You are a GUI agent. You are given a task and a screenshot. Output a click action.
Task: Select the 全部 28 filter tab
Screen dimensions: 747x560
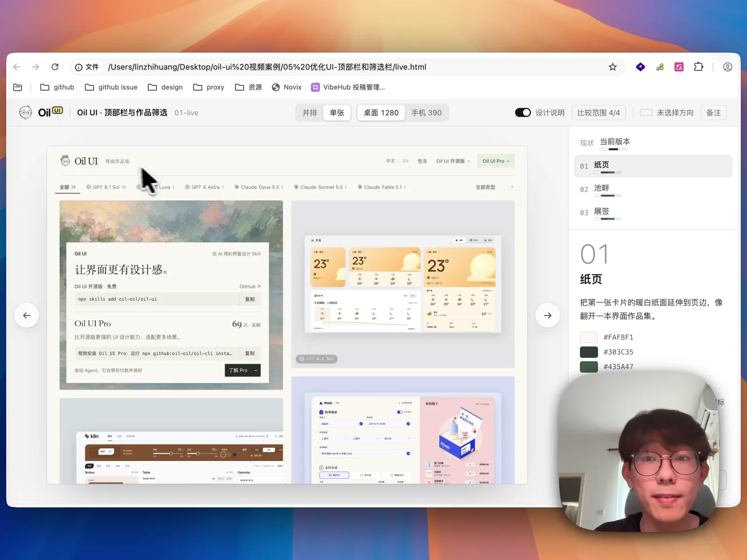[67, 187]
